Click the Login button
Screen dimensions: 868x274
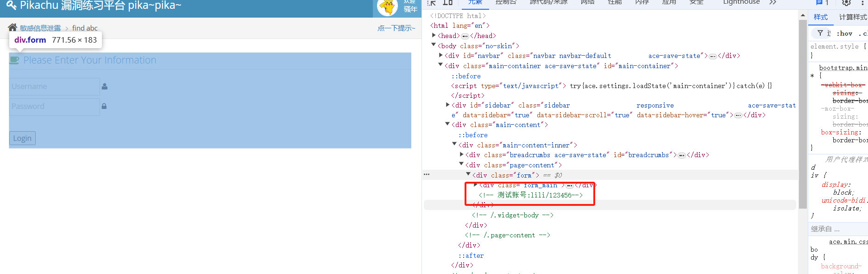pyautogui.click(x=22, y=138)
